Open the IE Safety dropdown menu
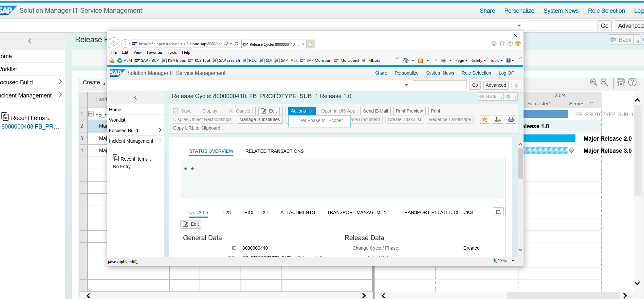644x299 pixels. pos(479,61)
